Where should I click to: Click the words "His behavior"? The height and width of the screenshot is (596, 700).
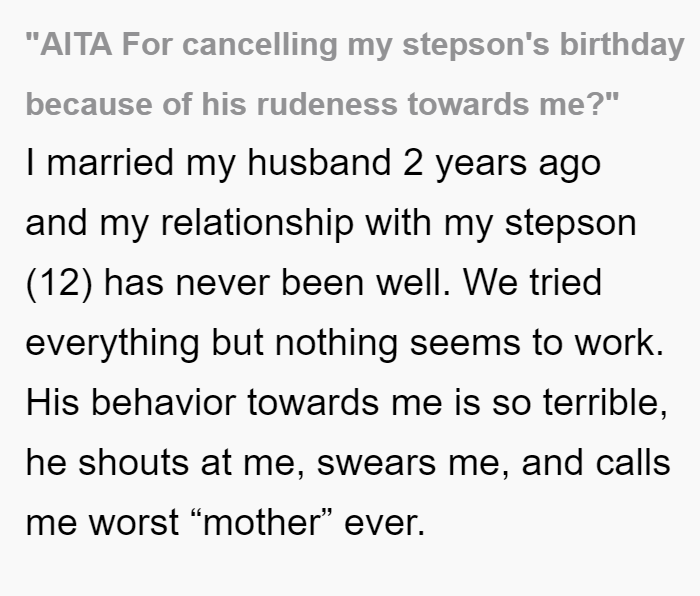[131, 402]
